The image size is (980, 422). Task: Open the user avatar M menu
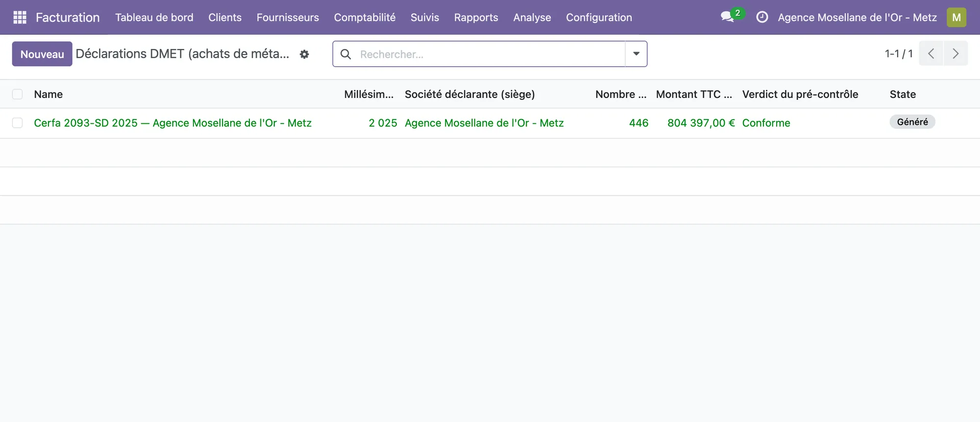[x=956, y=17]
